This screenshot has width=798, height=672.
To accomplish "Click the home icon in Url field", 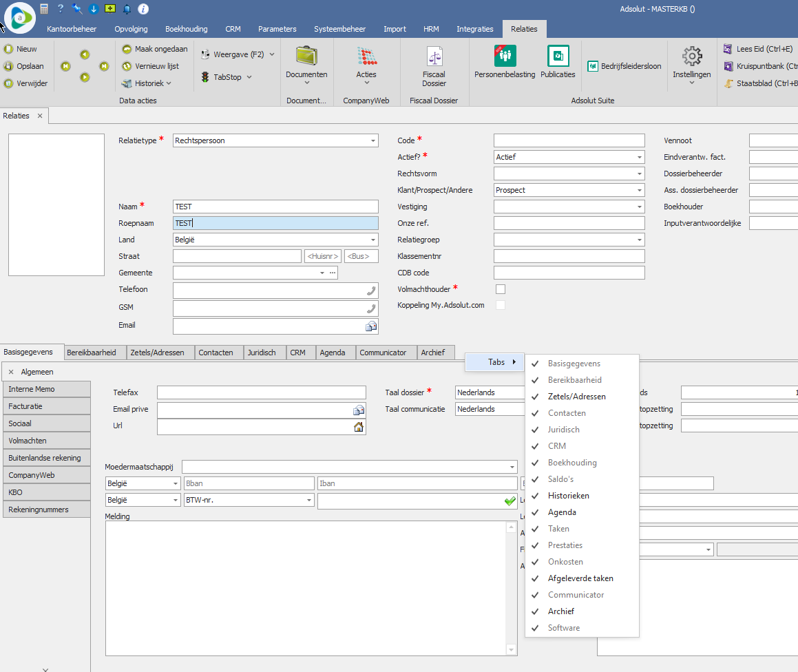I will [358, 427].
